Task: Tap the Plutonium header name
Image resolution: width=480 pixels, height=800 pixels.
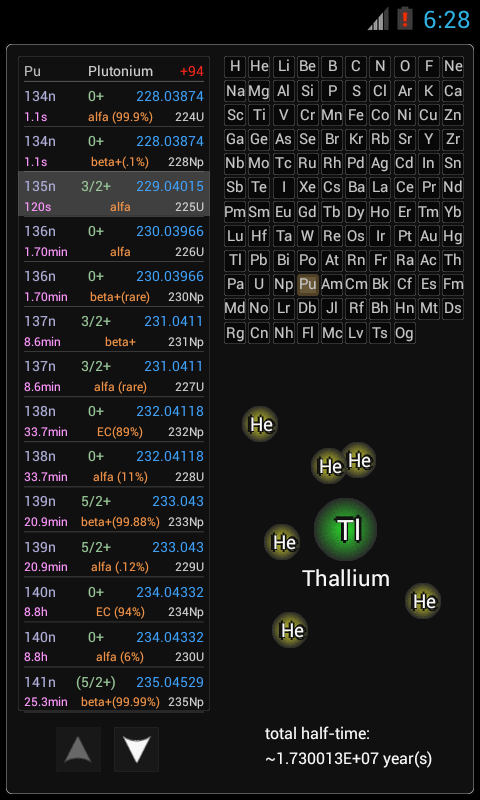Action: click(120, 71)
